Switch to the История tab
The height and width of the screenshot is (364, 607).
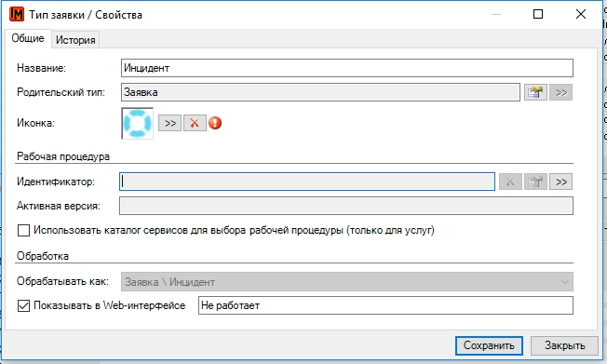75,40
